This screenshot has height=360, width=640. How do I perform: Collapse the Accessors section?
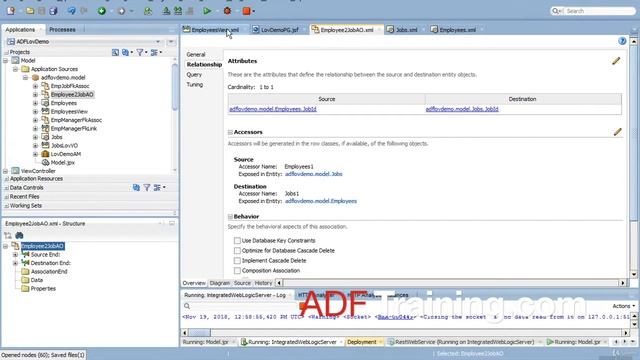tap(230, 132)
